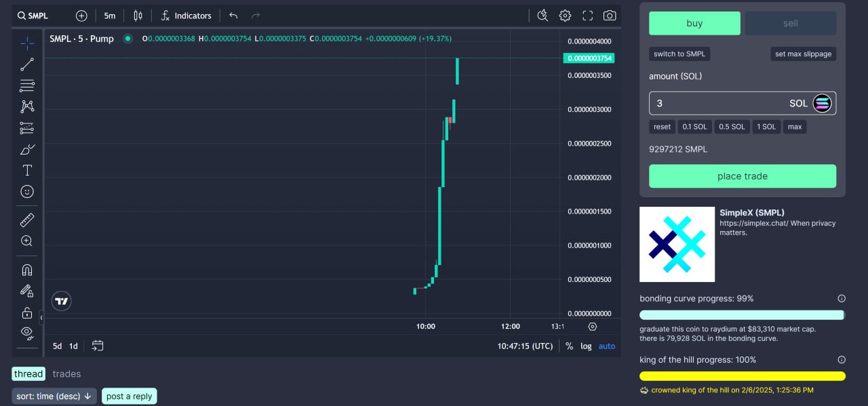Image resolution: width=868 pixels, height=406 pixels.
Task: Set the amount to 0.5 SOL
Action: coord(732,127)
